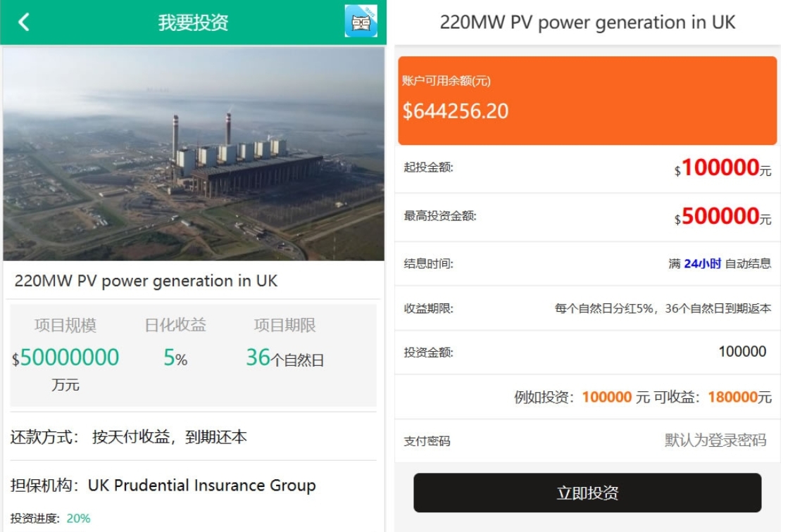Click the 我要投资 header title
Viewport: 795px width, 532px height.
tap(193, 23)
